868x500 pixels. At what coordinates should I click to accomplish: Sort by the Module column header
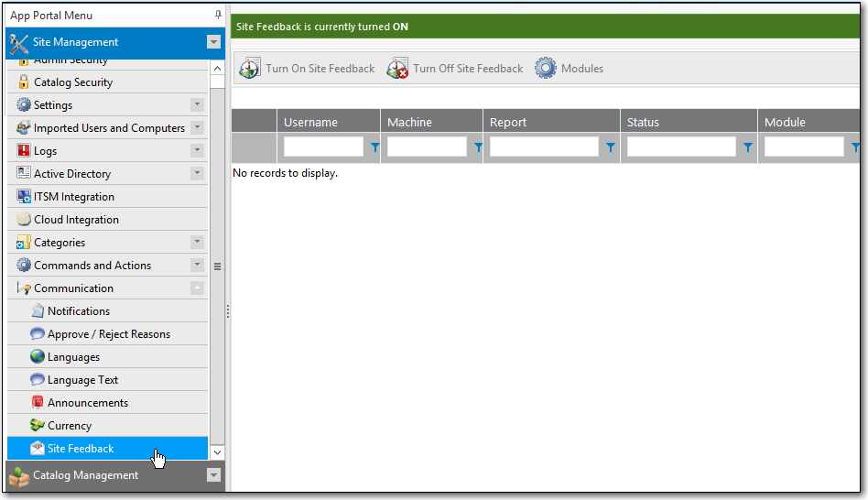click(785, 122)
